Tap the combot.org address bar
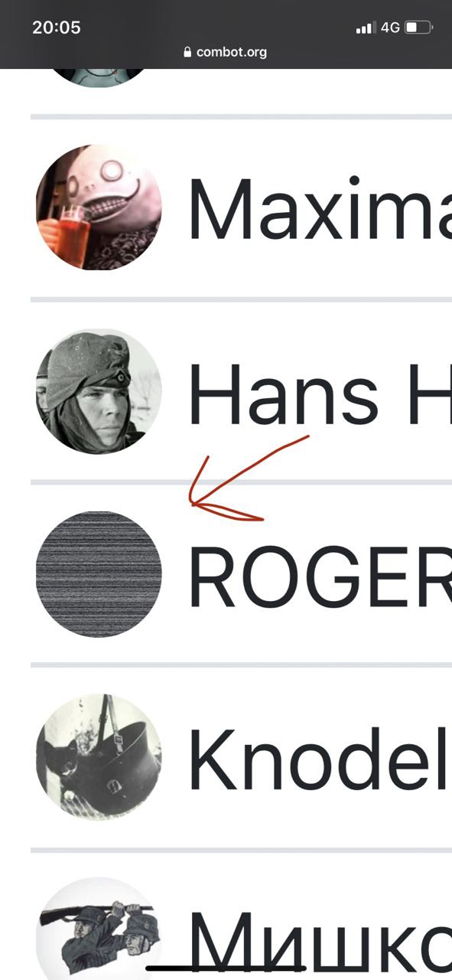The image size is (452, 980). (226, 52)
